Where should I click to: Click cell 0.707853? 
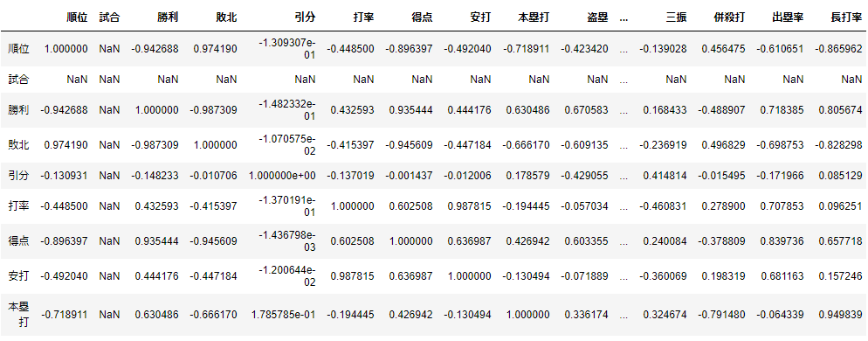tap(782, 205)
